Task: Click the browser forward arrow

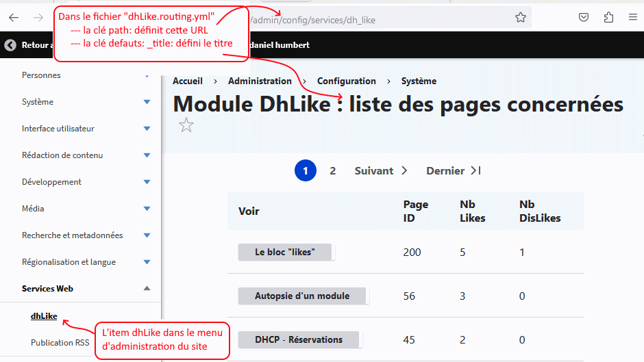Action: tap(38, 18)
